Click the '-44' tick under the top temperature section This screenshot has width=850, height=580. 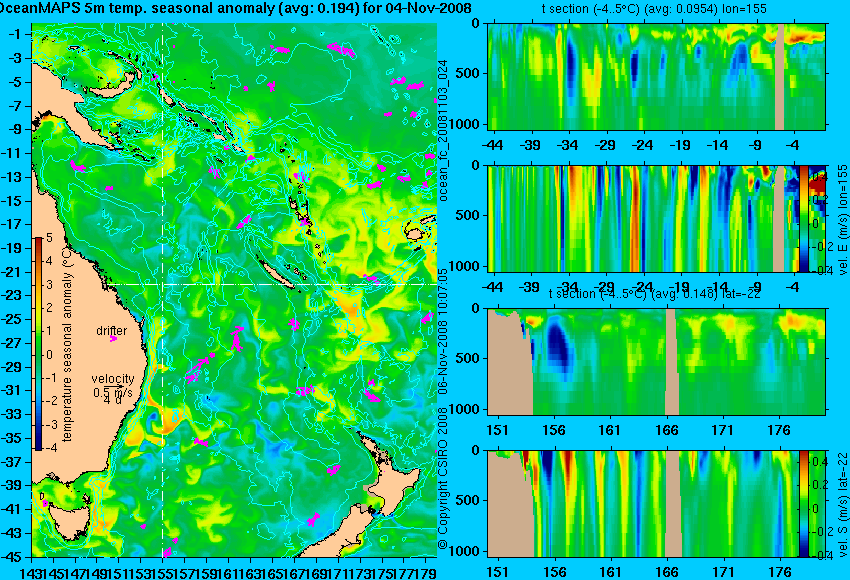492,145
